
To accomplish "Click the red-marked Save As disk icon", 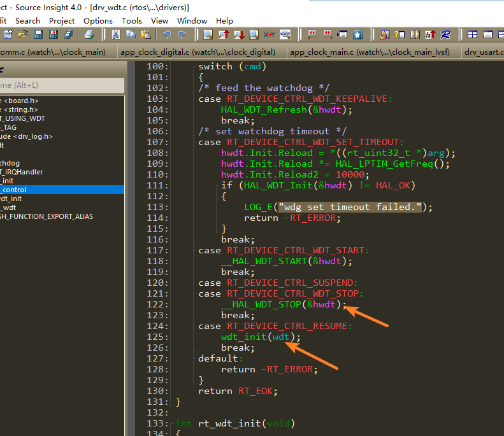I will click(x=54, y=34).
